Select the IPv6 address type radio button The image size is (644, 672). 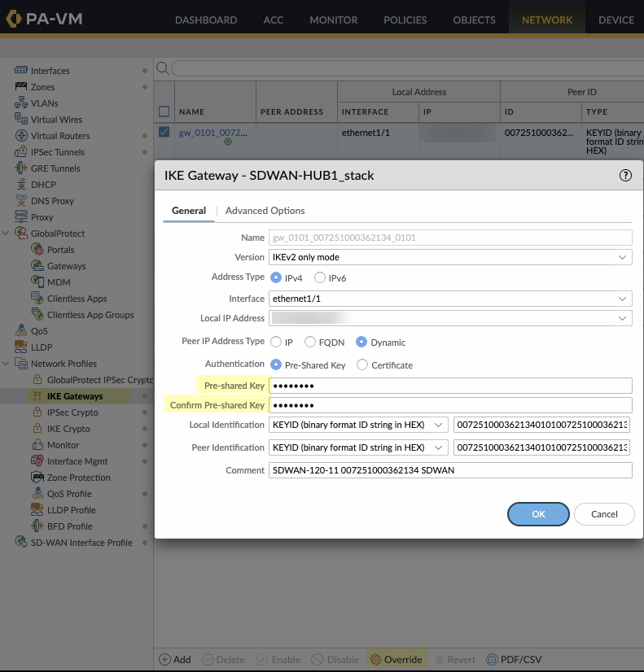point(320,277)
